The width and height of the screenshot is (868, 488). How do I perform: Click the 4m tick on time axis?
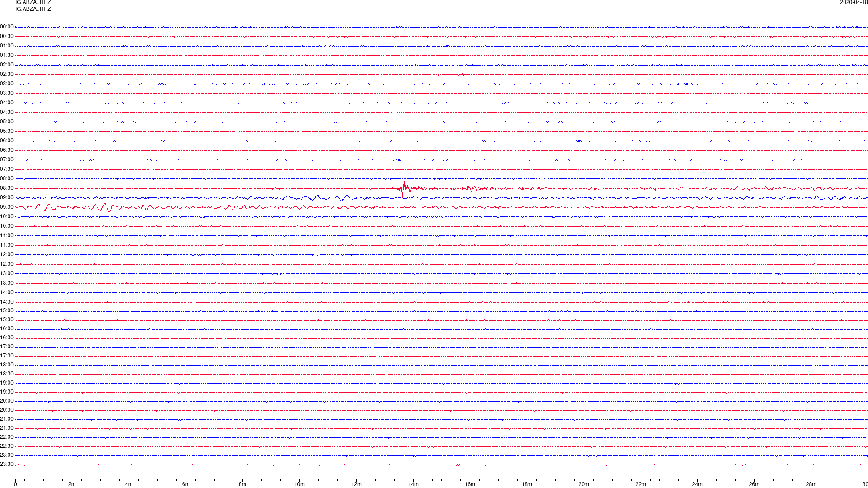pos(129,484)
